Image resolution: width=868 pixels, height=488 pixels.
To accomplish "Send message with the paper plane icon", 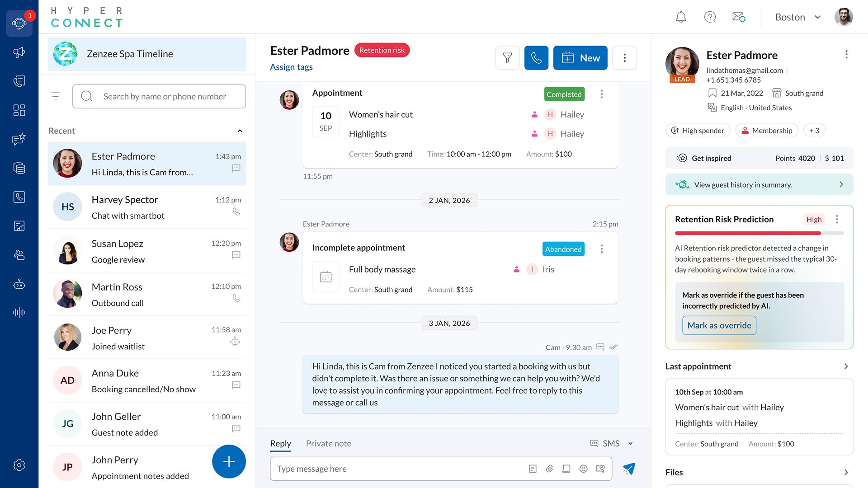I will pos(629,469).
